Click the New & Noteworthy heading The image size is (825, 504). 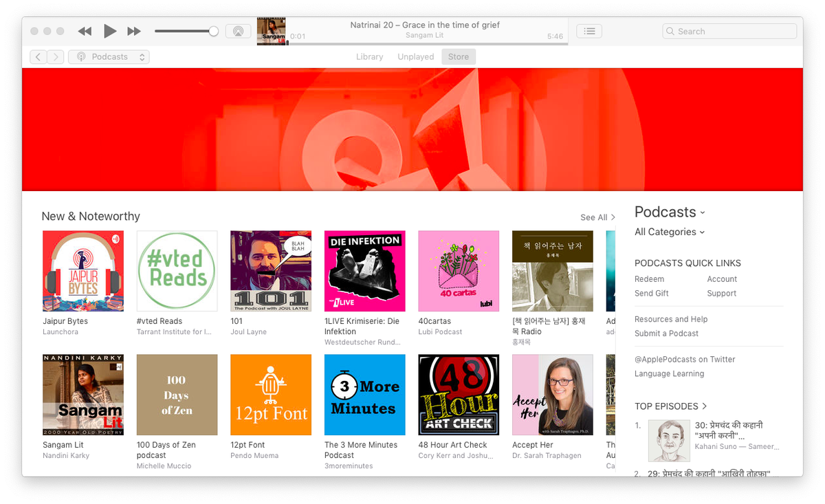(x=91, y=216)
